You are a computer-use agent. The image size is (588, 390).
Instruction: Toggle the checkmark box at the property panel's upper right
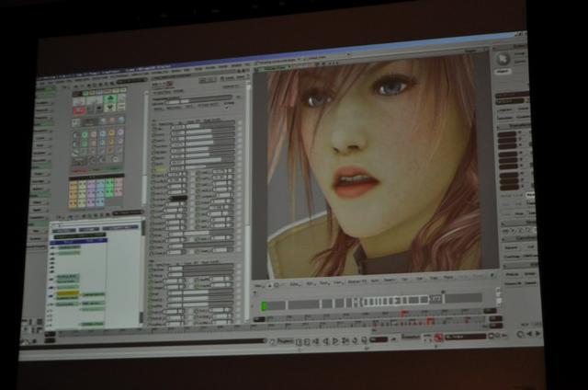click(x=226, y=107)
